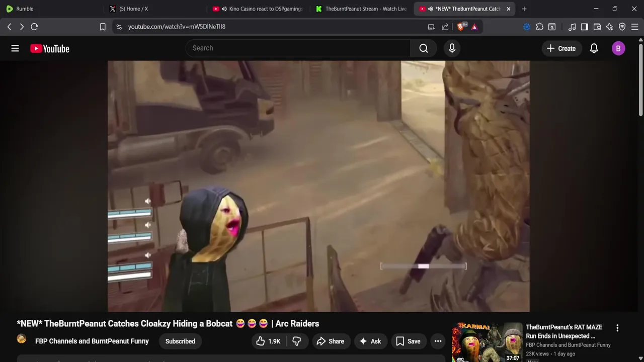This screenshot has width=644, height=362.
Task: Open the RAT MAZE suggested video thumbnail
Action: (487, 343)
